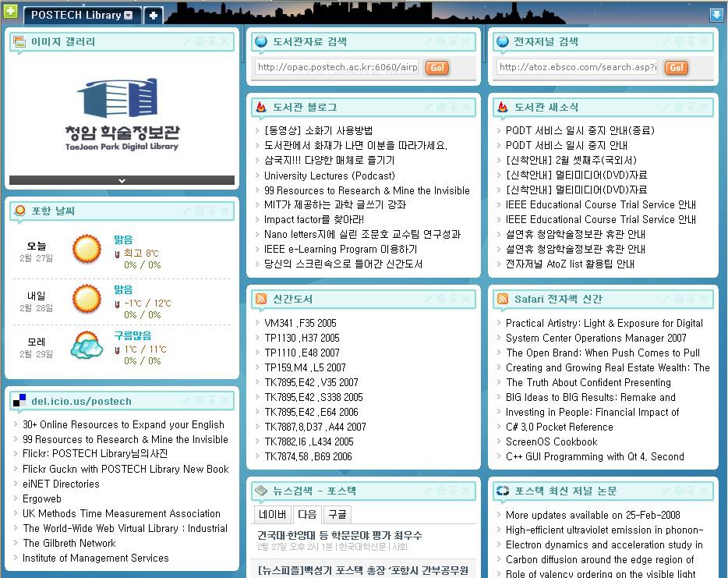Open More updates available on 25-Feb-2008

593,515
